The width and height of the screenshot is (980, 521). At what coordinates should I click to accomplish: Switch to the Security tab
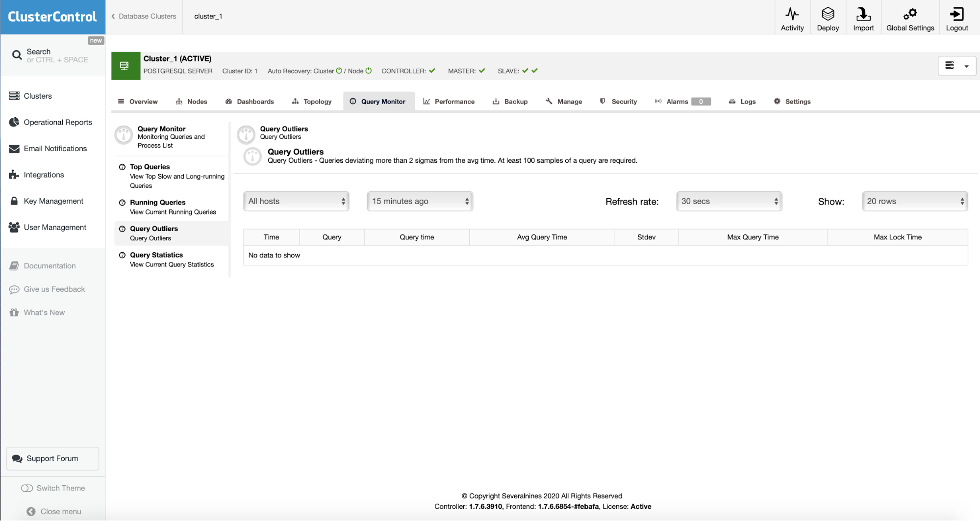click(619, 102)
